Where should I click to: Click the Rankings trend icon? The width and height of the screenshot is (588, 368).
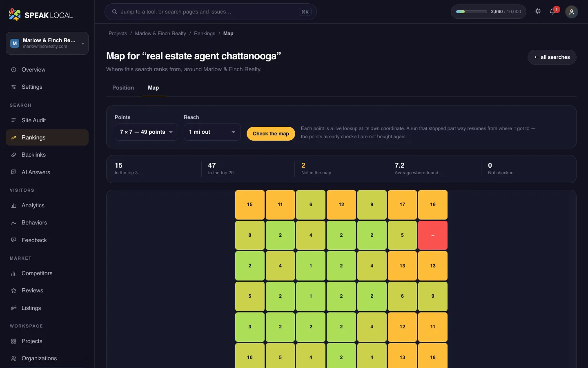click(13, 138)
